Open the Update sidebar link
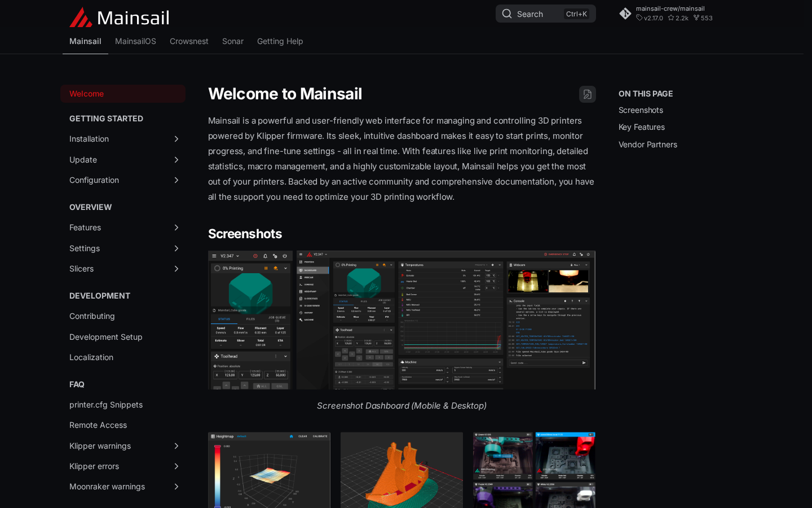This screenshot has width=812, height=508. tap(83, 160)
